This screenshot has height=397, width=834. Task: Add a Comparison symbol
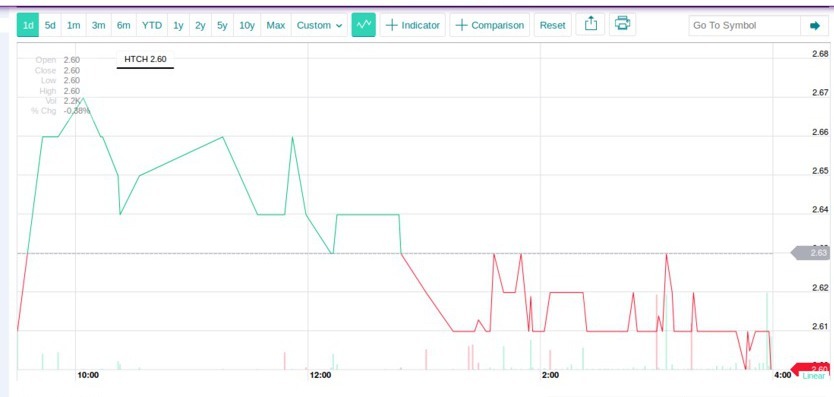tap(490, 25)
